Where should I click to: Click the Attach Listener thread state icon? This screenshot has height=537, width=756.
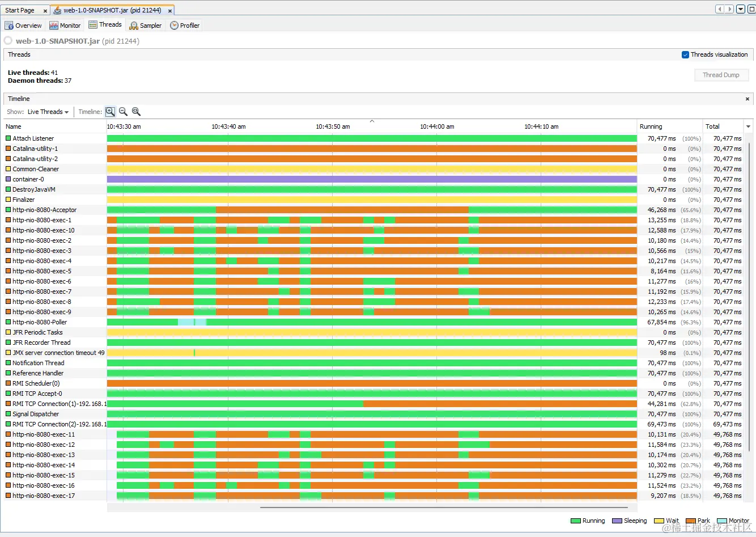9,138
